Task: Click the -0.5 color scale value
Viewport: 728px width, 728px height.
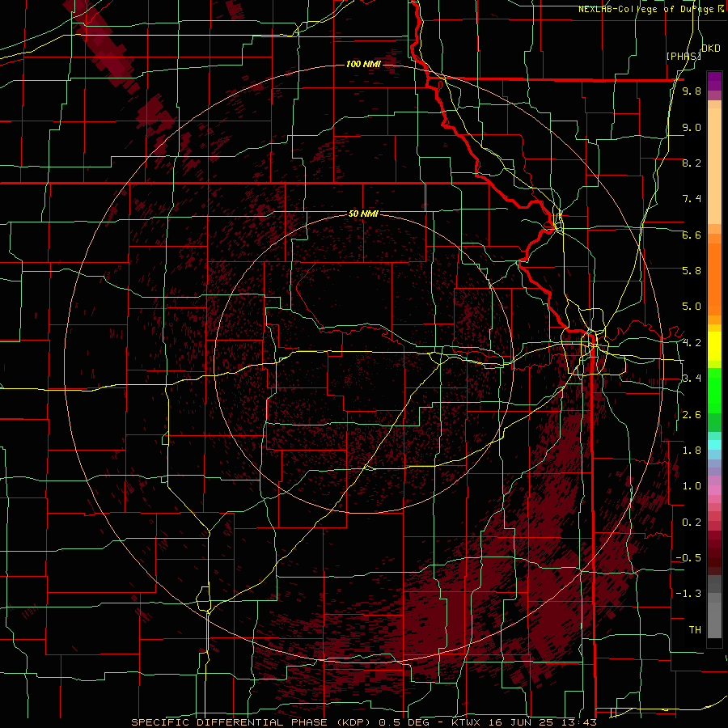Action: (x=688, y=558)
